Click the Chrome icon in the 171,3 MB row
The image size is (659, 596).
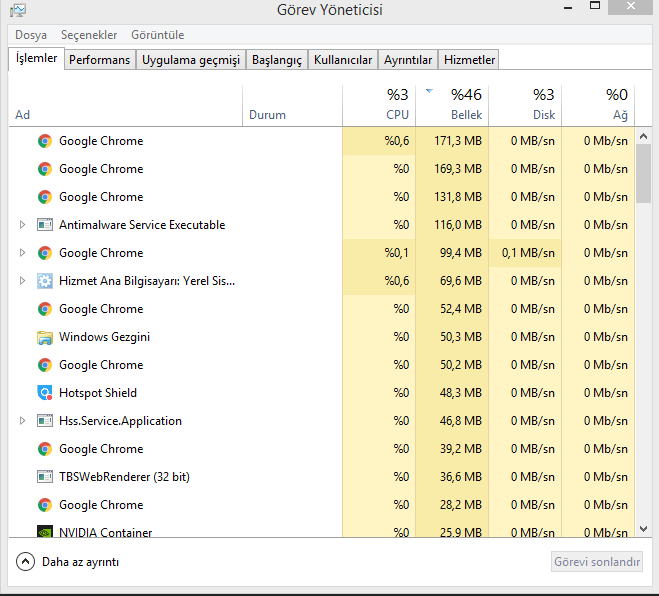point(45,141)
